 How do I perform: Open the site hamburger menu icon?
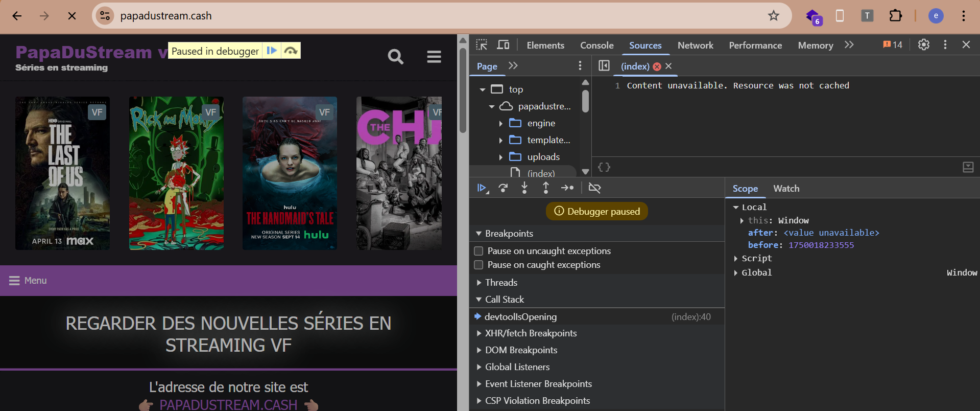pos(434,56)
